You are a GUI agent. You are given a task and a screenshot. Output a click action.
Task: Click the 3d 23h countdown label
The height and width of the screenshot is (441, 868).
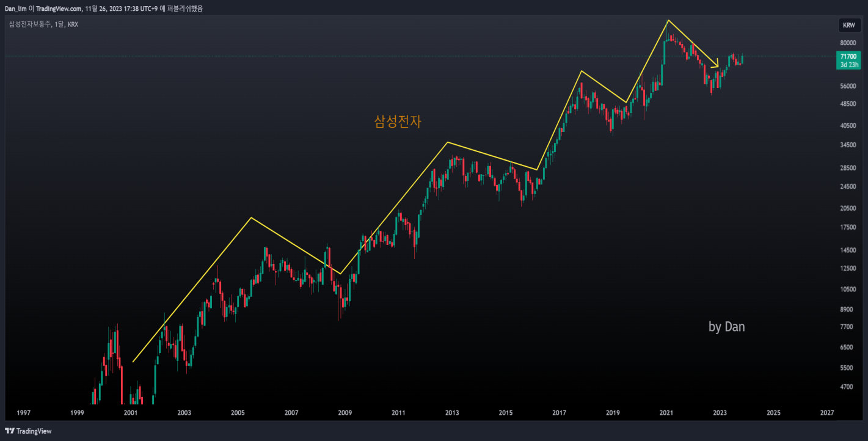coord(848,64)
